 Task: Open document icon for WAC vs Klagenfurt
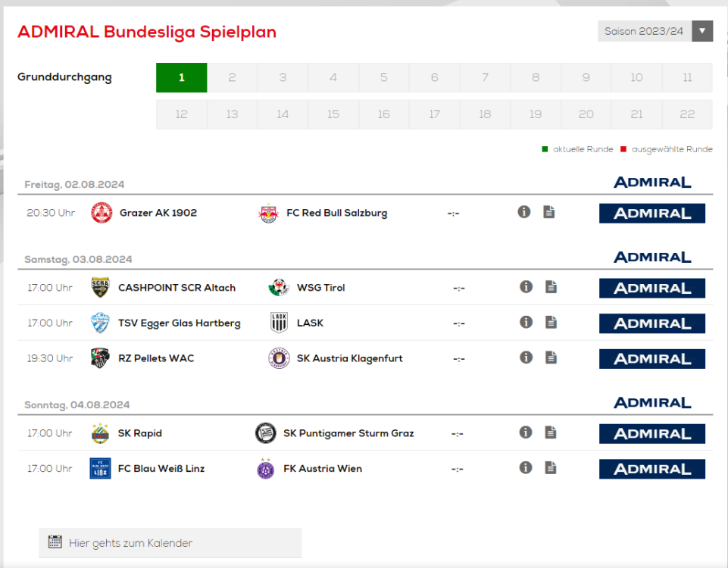[x=551, y=357]
